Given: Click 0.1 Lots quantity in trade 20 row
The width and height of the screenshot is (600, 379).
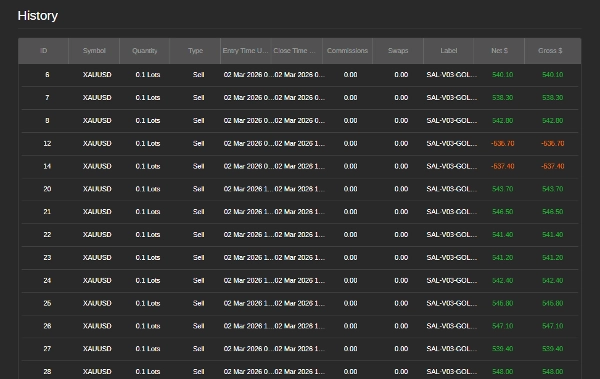Looking at the screenshot, I should click(148, 189).
